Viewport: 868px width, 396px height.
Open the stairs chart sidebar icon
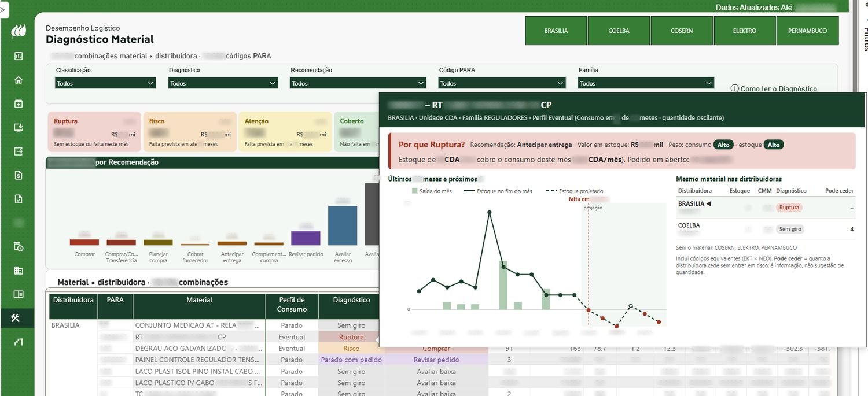coord(19,342)
